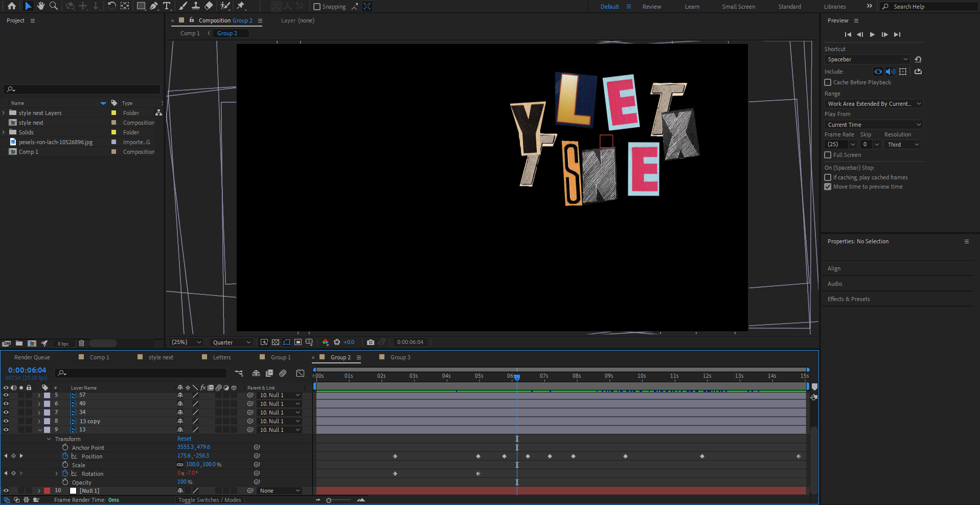Open the viewer resolution Quarter dropdown
The image size is (980, 505).
pos(232,342)
